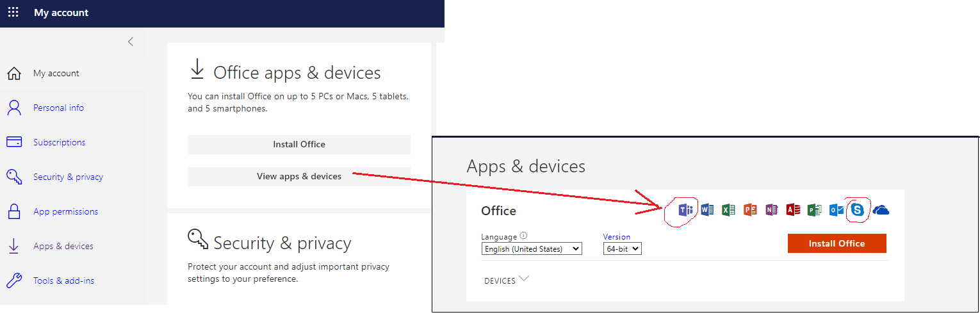Viewport: 980px width, 317px height.
Task: Click the Security & privacy card key icon
Action: click(x=198, y=240)
